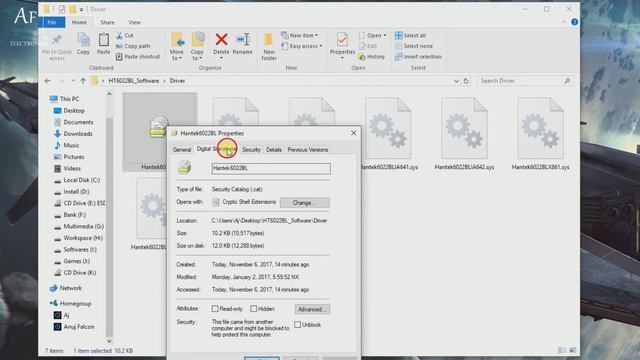Open Local Disk (C:) in navigation pane
The width and height of the screenshot is (640, 360).
coord(82,180)
